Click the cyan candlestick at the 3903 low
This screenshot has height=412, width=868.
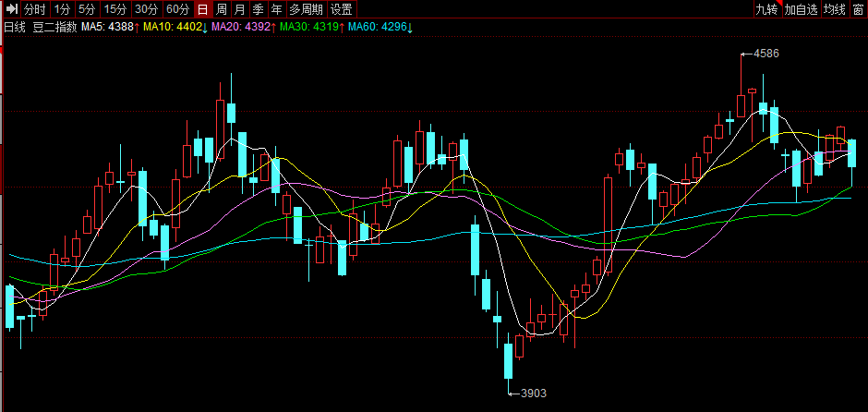pyautogui.click(x=508, y=363)
